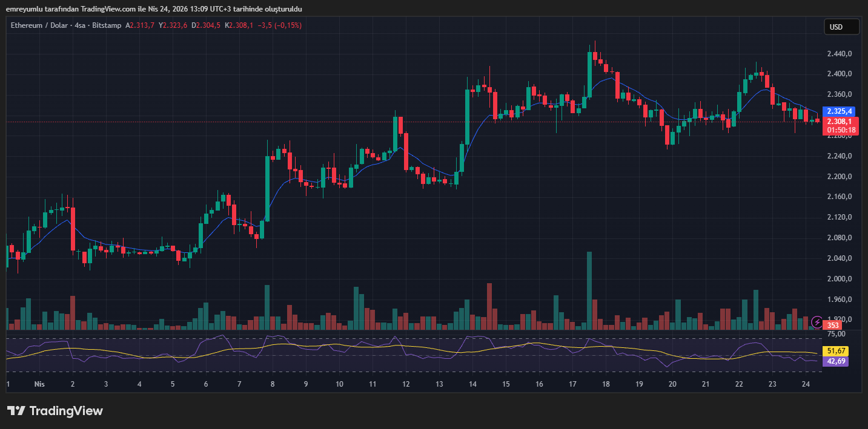Click the yellow 51,67 RSI average label
Screen dimensions: 868x429
click(x=837, y=351)
